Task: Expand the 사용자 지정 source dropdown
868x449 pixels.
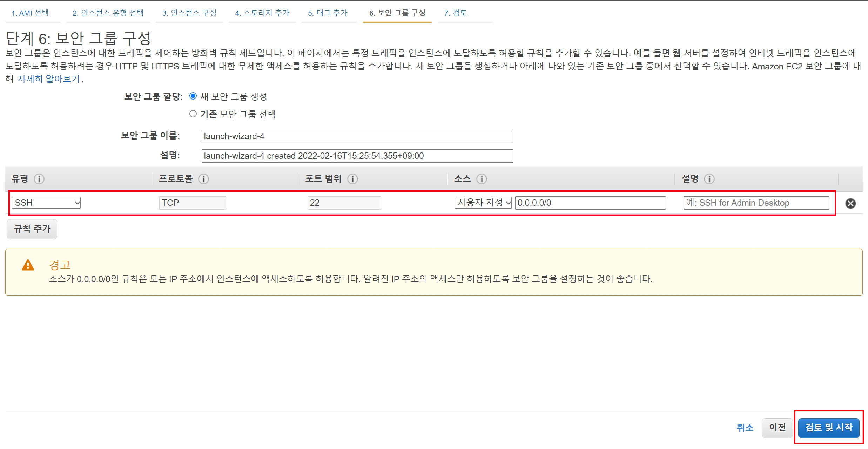Action: 483,203
